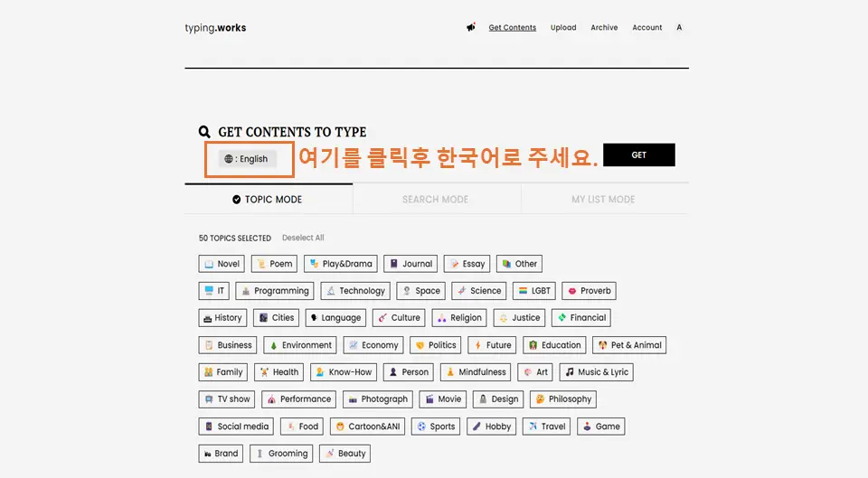868x478 pixels.
Task: Select the TOPIC MODE tab
Action: (x=268, y=199)
